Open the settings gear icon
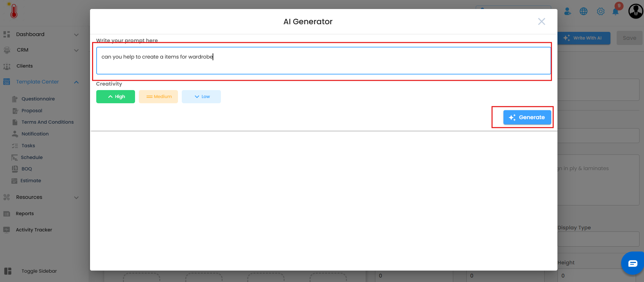The image size is (644, 282). click(601, 11)
